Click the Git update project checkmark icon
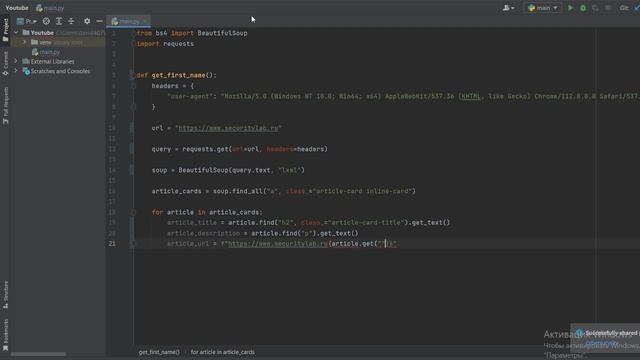 tap(637, 8)
